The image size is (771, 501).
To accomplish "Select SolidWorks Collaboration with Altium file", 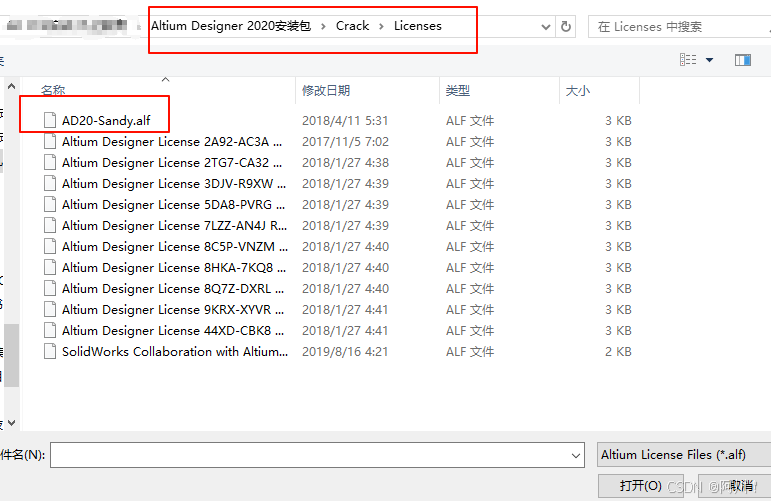I will (175, 352).
